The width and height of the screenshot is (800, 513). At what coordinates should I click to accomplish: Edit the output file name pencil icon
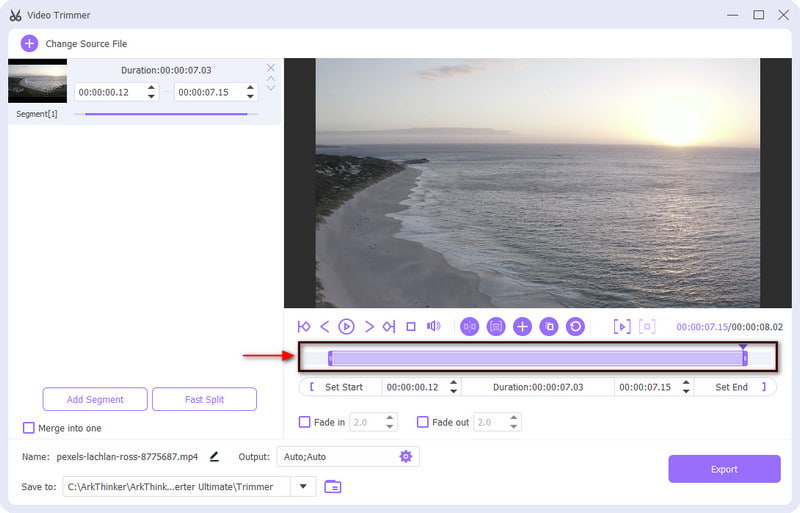click(x=214, y=456)
